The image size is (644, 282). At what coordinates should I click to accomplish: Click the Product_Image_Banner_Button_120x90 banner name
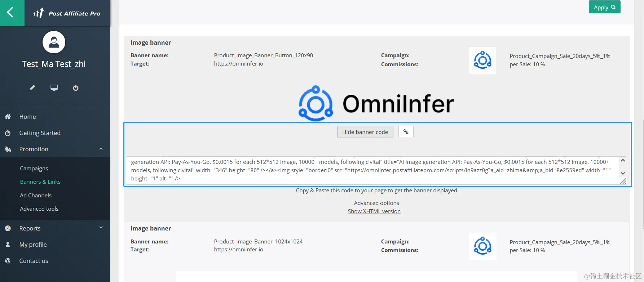tap(264, 55)
